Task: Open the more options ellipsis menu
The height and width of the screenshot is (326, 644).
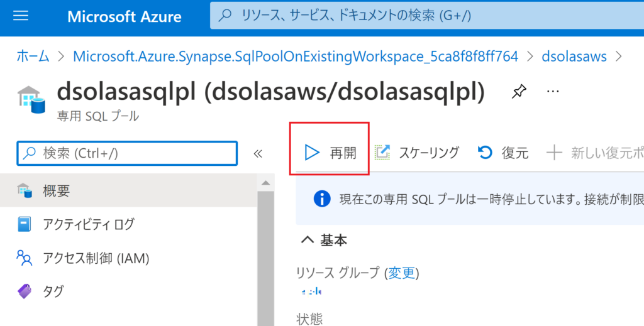Action: pos(553,92)
